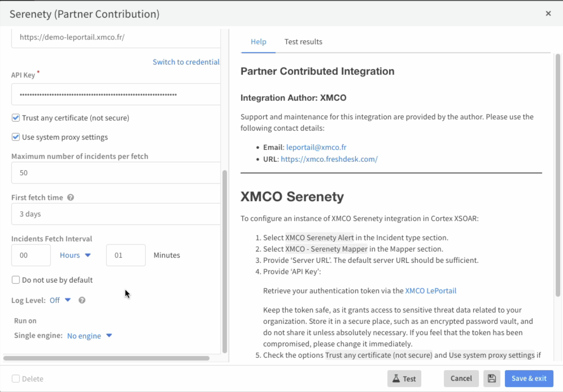Click the horizontal scrollbar under settings form
The width and height of the screenshot is (563, 392).
pyautogui.click(x=106, y=358)
